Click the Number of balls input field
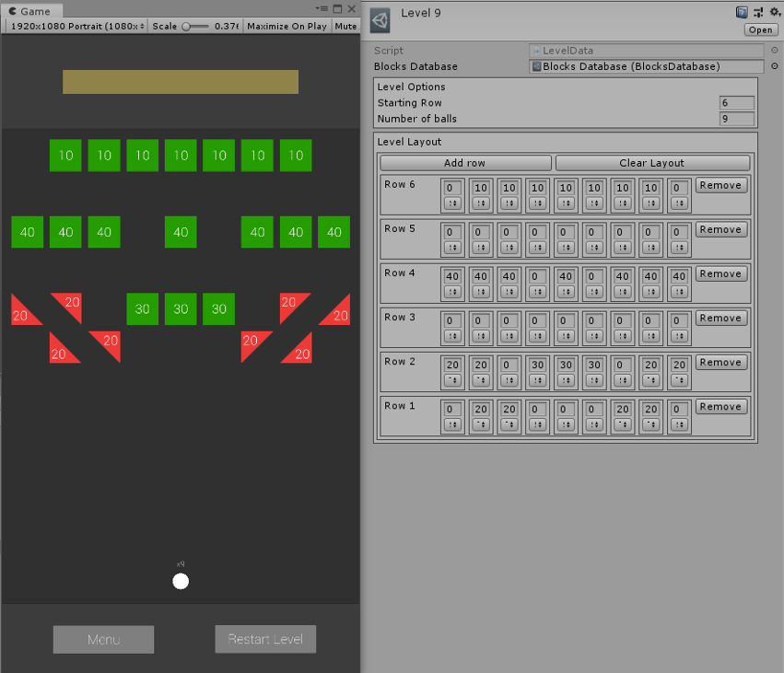The height and width of the screenshot is (673, 784). [736, 119]
